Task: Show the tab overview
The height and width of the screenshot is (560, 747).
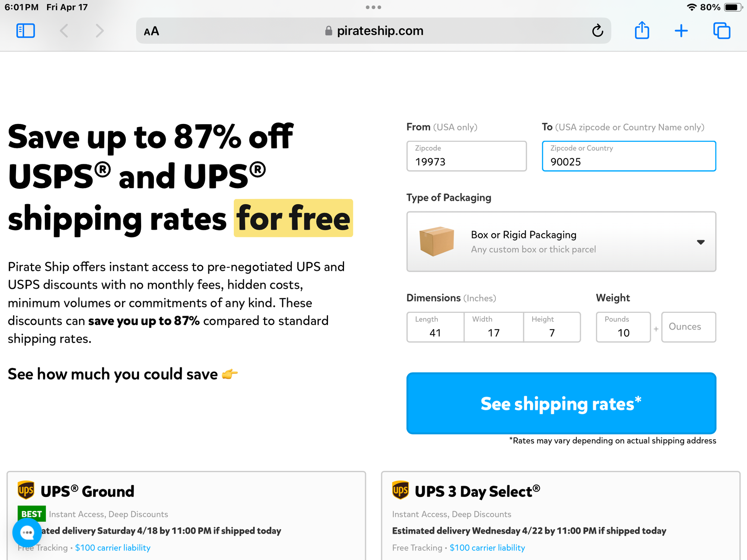Action: (x=722, y=31)
